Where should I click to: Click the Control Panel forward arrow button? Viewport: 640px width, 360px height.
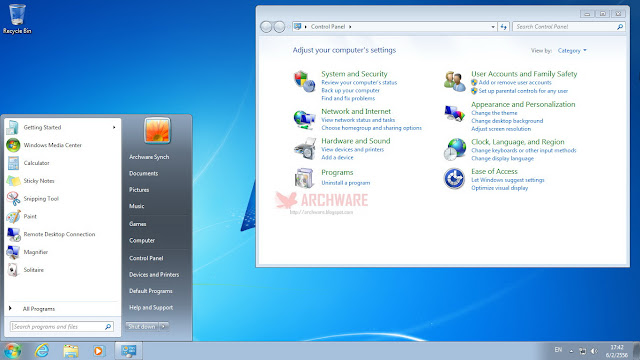(x=279, y=27)
